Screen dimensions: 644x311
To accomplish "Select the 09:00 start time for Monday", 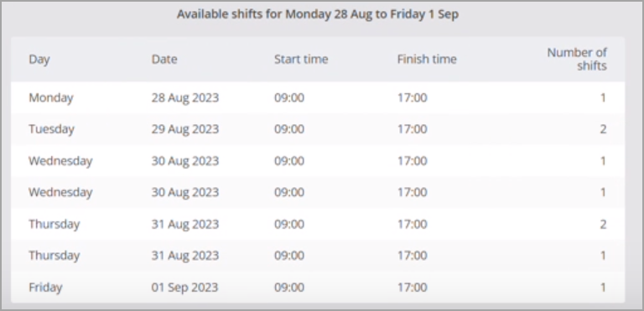I will point(289,98).
